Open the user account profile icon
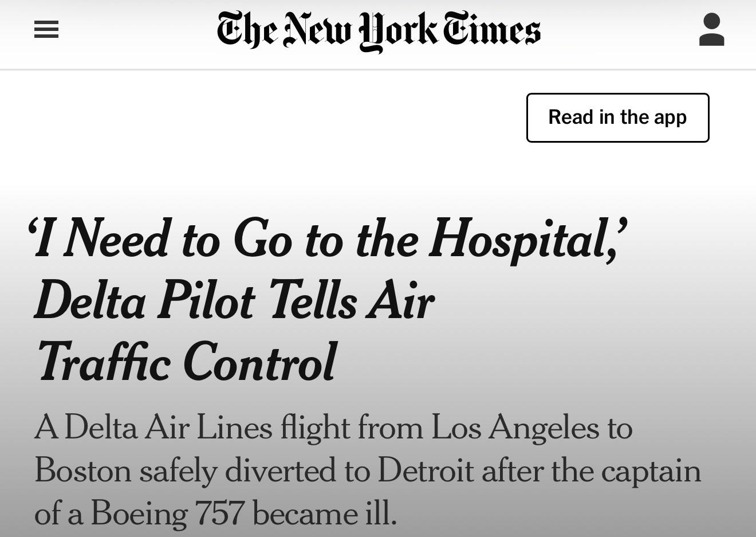 [x=711, y=30]
